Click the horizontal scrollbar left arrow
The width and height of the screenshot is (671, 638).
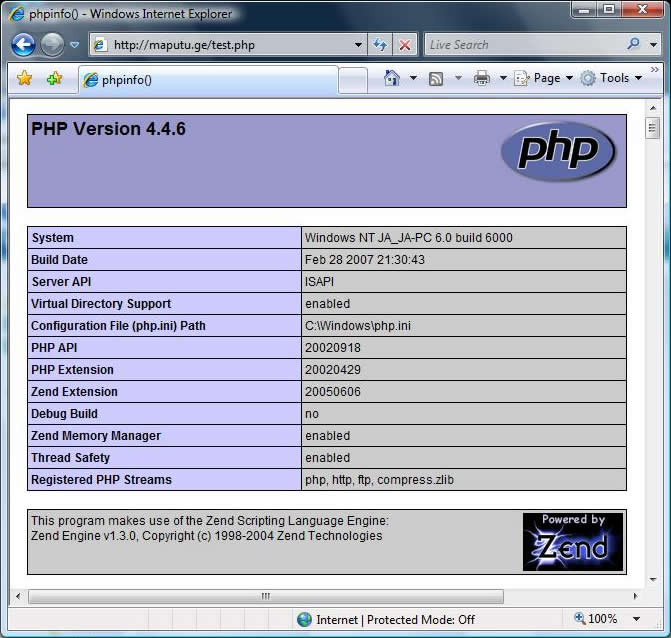point(18,596)
